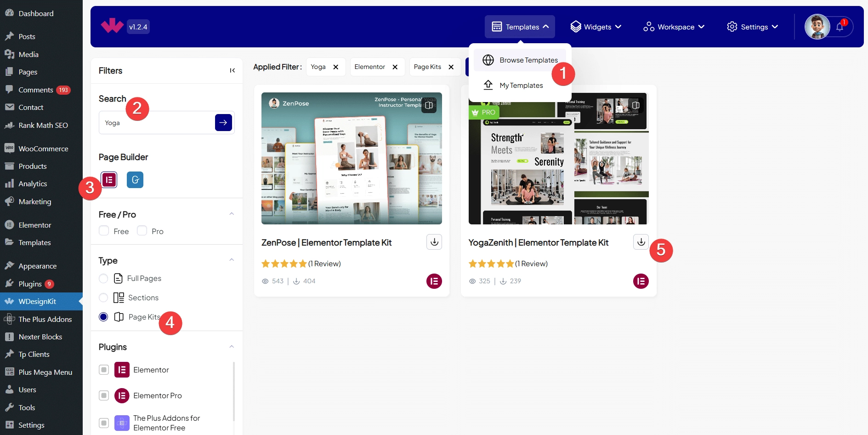868x435 pixels.
Task: Choose Browse Templates from the menu
Action: (x=528, y=60)
